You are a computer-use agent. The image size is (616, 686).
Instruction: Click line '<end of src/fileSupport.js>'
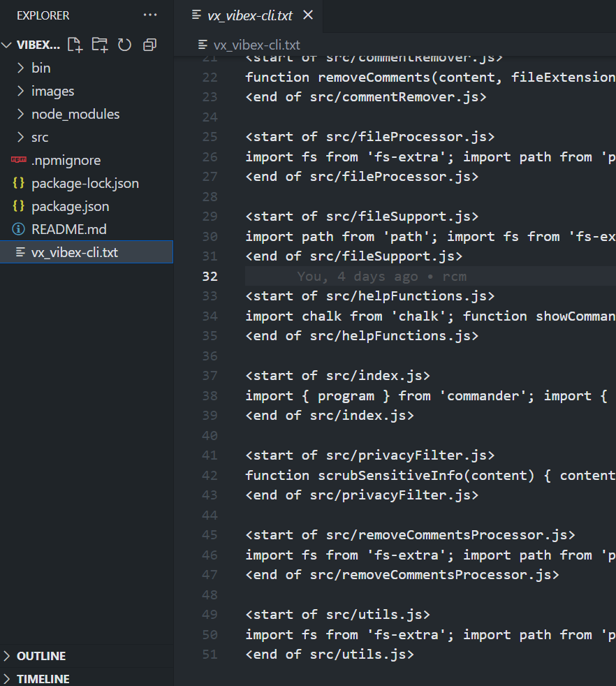point(353,256)
